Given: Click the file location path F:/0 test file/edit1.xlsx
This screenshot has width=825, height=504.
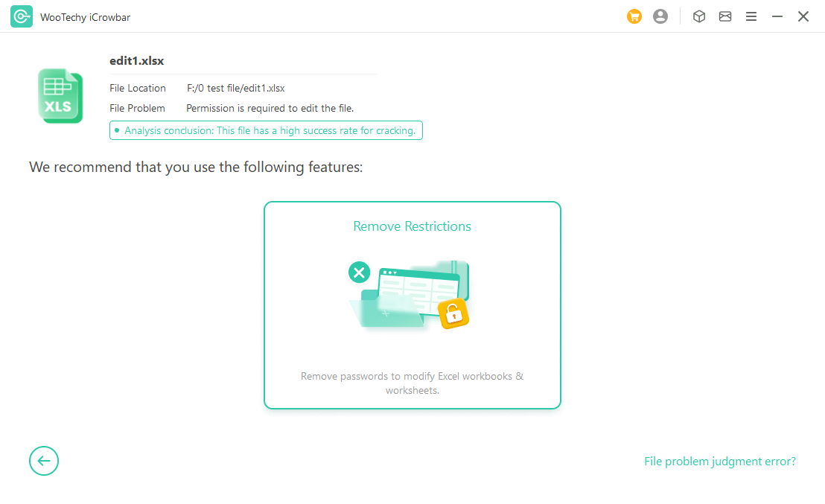Looking at the screenshot, I should tap(235, 88).
